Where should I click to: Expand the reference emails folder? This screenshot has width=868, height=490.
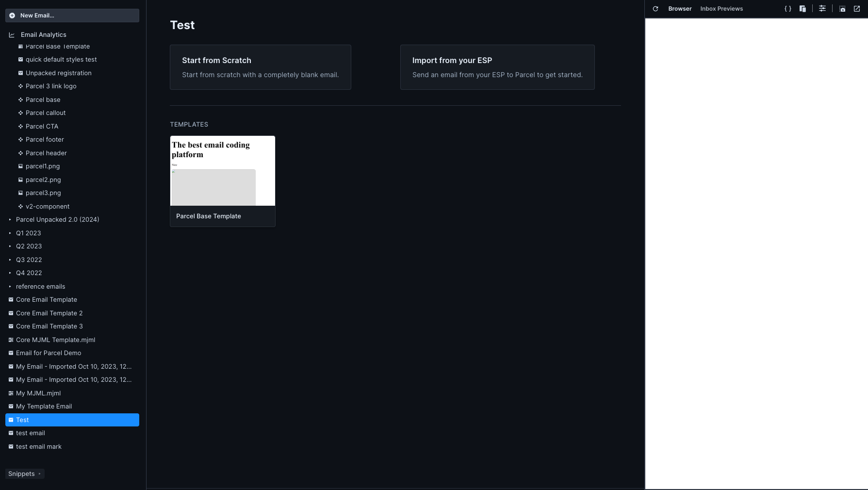[10, 287]
